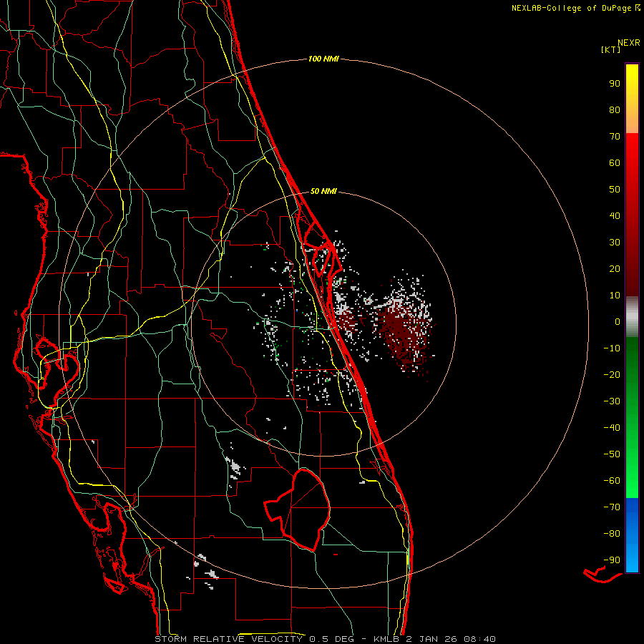
Task: Click the -20 scale label
Action: (612, 374)
